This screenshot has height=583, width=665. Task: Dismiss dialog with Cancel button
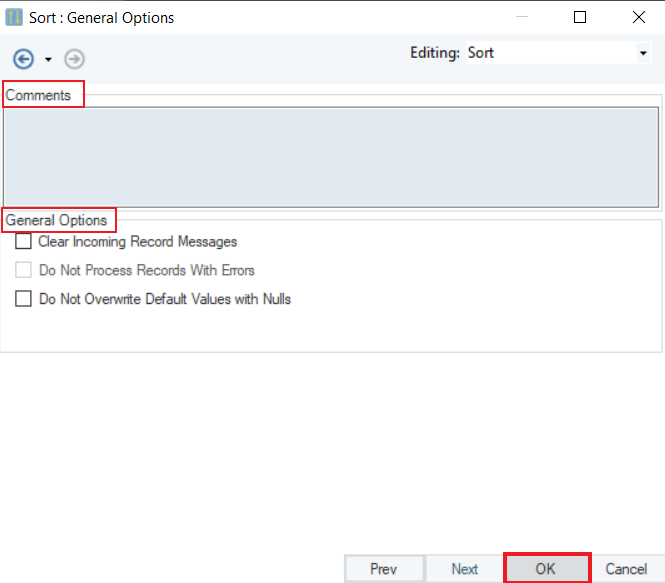point(626,569)
